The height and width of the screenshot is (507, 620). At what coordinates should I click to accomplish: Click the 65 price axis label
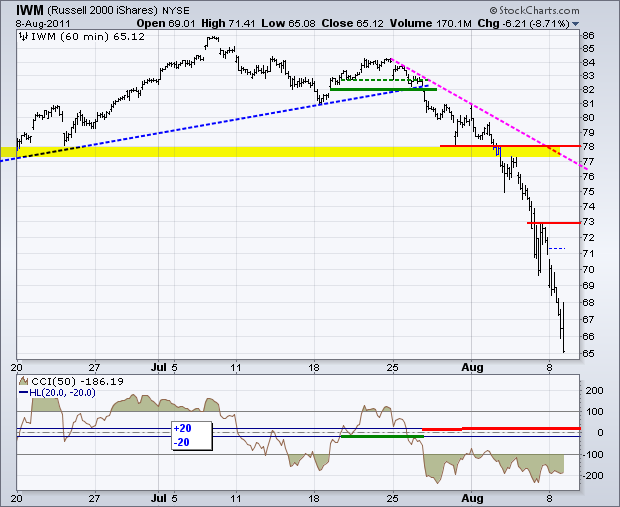[x=588, y=353]
